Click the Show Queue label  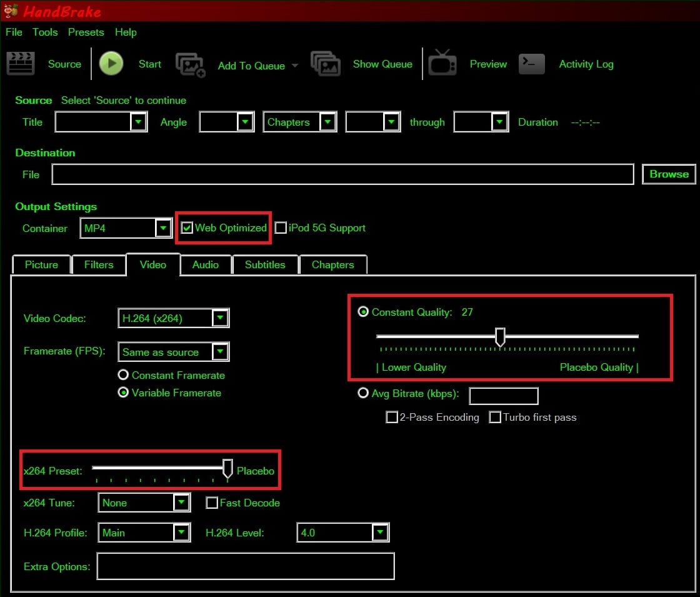click(382, 64)
